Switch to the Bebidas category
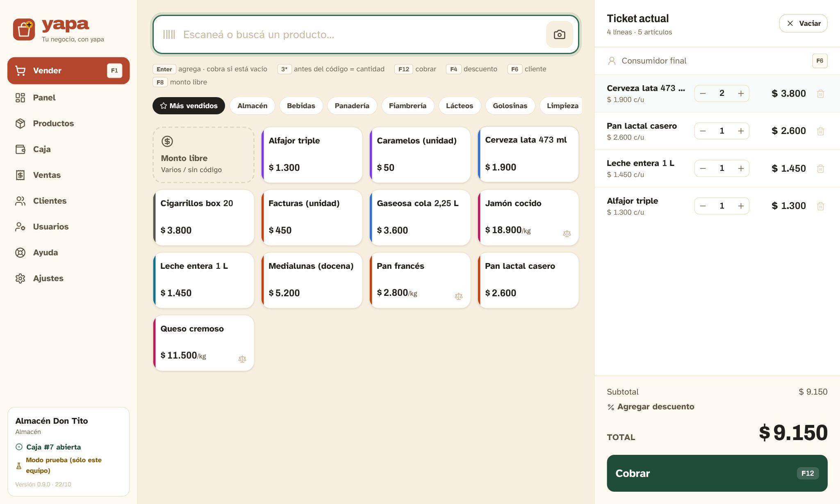This screenshot has width=840, height=504. (301, 106)
